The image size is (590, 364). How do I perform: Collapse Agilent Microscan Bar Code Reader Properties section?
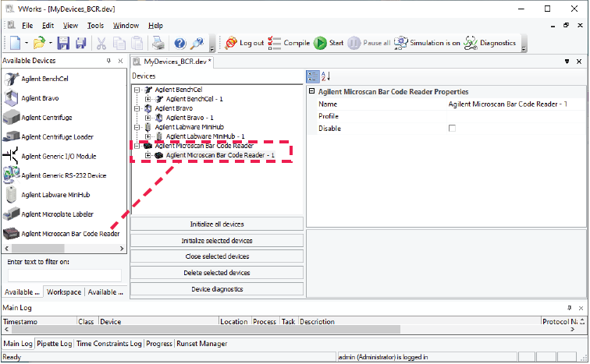click(x=312, y=91)
